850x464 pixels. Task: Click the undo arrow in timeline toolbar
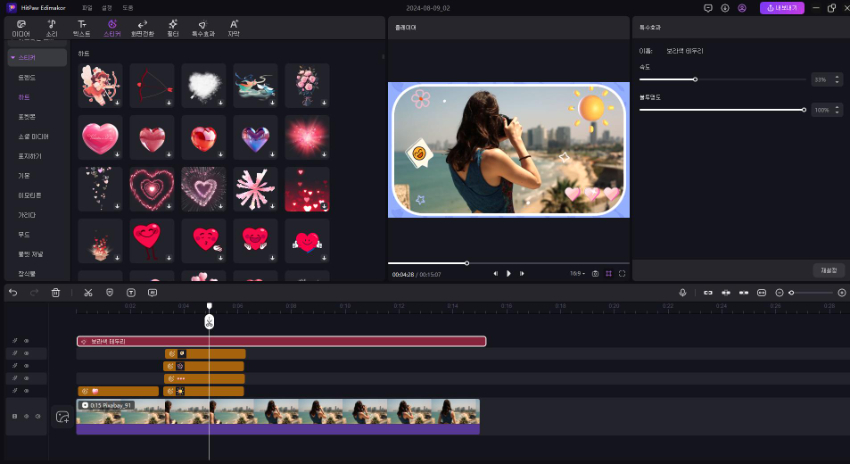13,292
